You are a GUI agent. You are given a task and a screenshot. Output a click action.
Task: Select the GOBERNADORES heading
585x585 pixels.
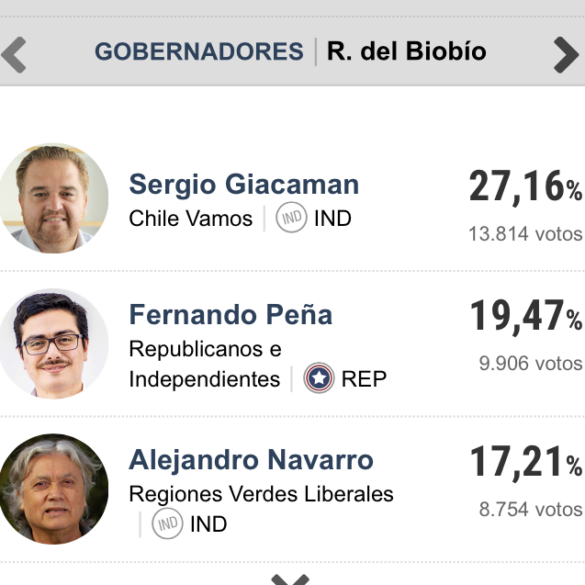(x=199, y=51)
